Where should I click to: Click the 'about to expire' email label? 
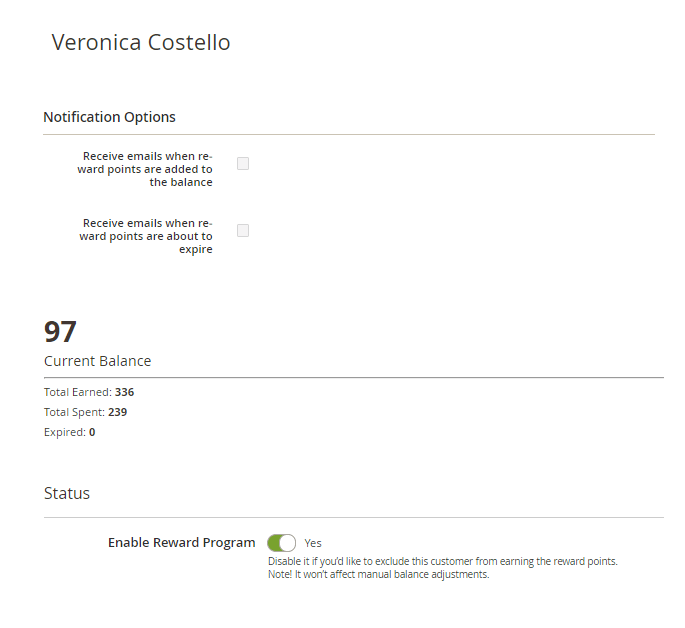click(146, 236)
